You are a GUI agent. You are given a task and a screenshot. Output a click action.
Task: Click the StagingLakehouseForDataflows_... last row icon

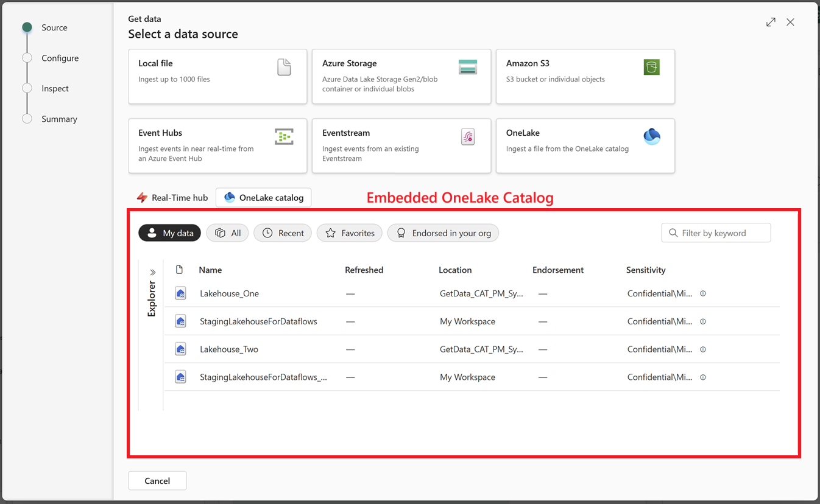click(x=180, y=377)
